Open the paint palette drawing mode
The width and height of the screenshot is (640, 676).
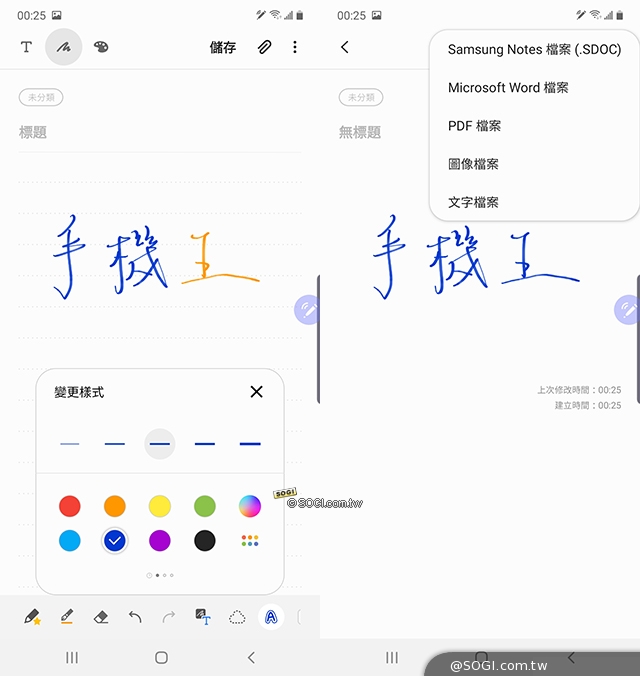[x=101, y=47]
